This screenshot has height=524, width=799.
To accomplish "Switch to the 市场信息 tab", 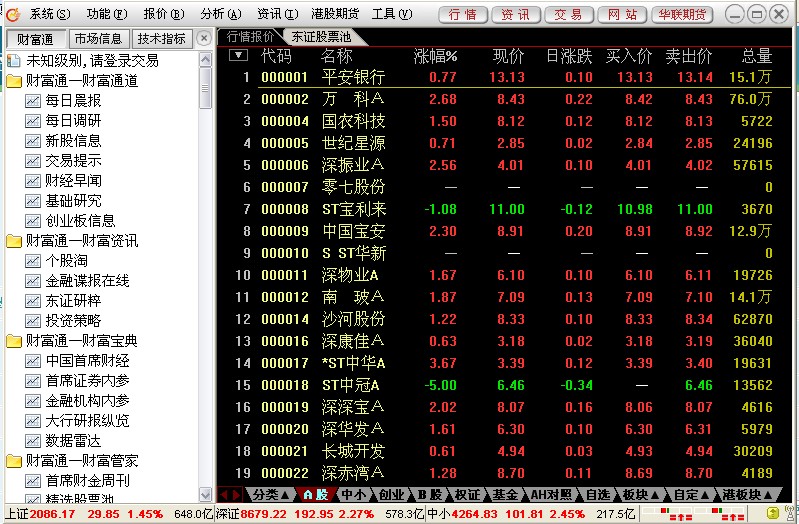I will 98,39.
